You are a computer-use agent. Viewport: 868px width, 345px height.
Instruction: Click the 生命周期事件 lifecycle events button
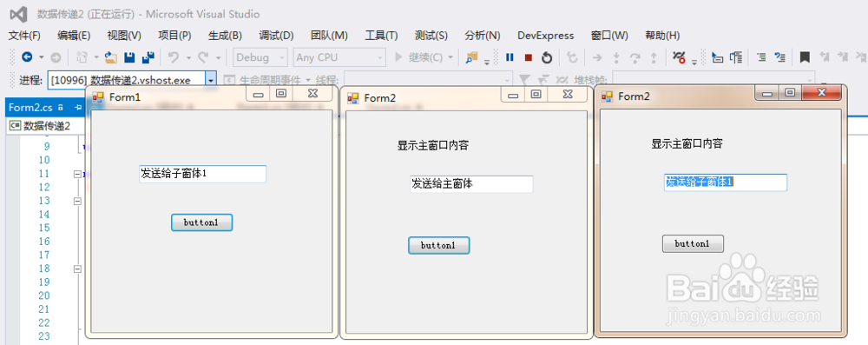click(x=266, y=81)
